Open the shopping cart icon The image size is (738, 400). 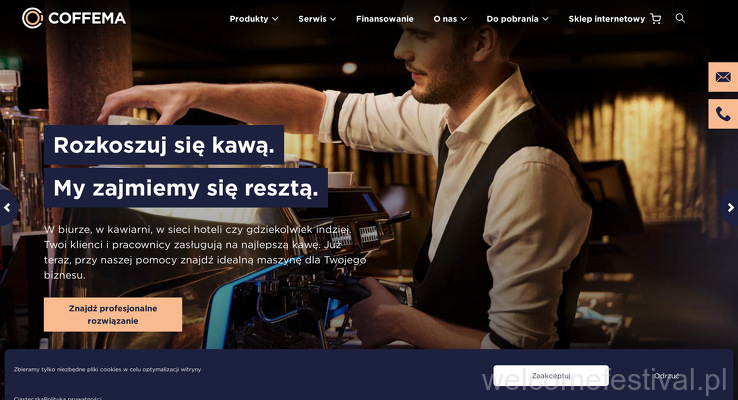click(x=656, y=19)
